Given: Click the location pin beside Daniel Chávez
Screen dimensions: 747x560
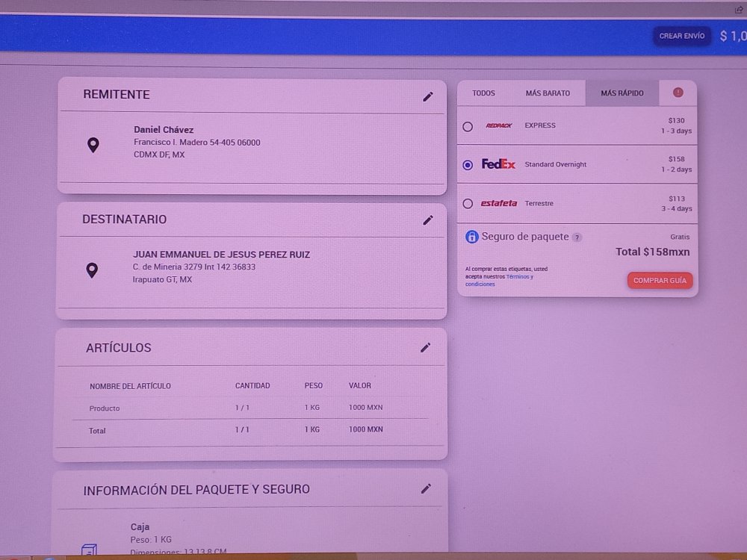Looking at the screenshot, I should pyautogui.click(x=93, y=145).
